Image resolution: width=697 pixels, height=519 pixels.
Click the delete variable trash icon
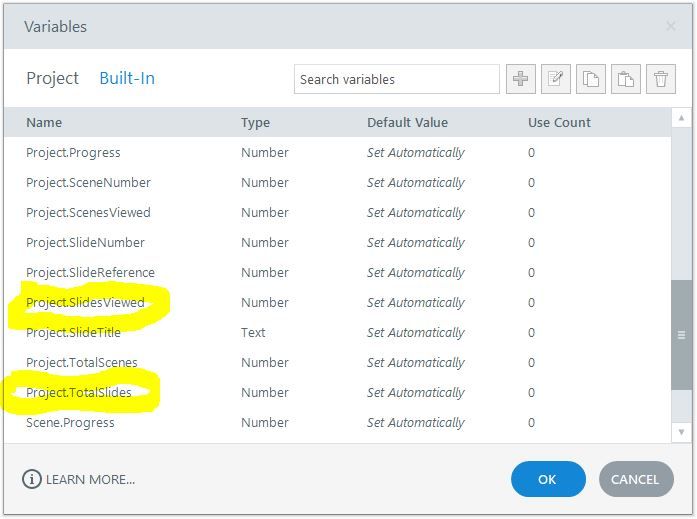tap(661, 80)
